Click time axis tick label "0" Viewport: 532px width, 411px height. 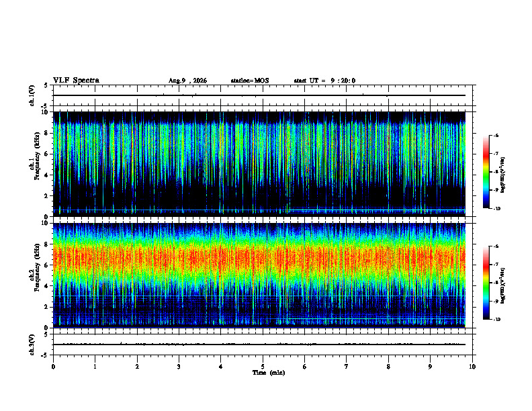pyautogui.click(x=53, y=367)
